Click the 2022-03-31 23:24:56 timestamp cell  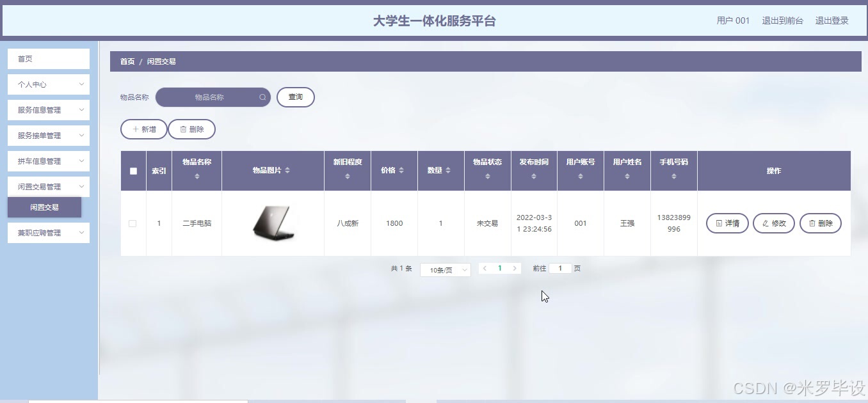point(534,223)
